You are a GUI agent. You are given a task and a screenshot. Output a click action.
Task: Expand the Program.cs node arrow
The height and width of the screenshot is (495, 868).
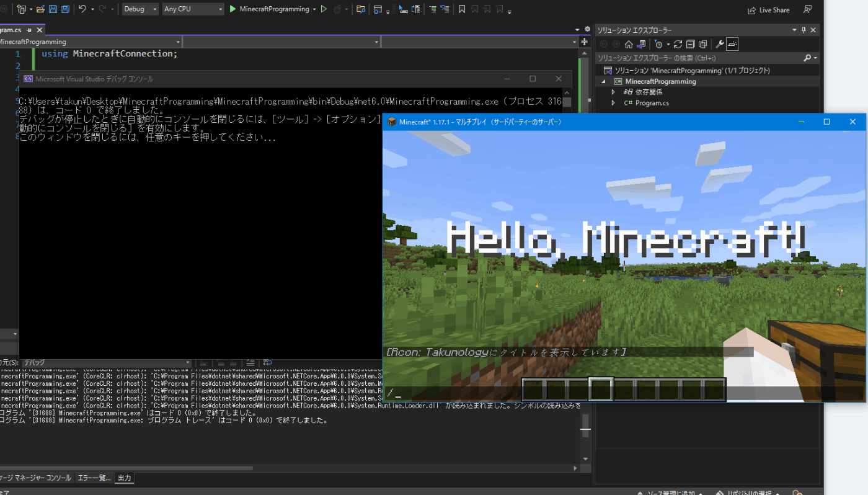tap(613, 103)
